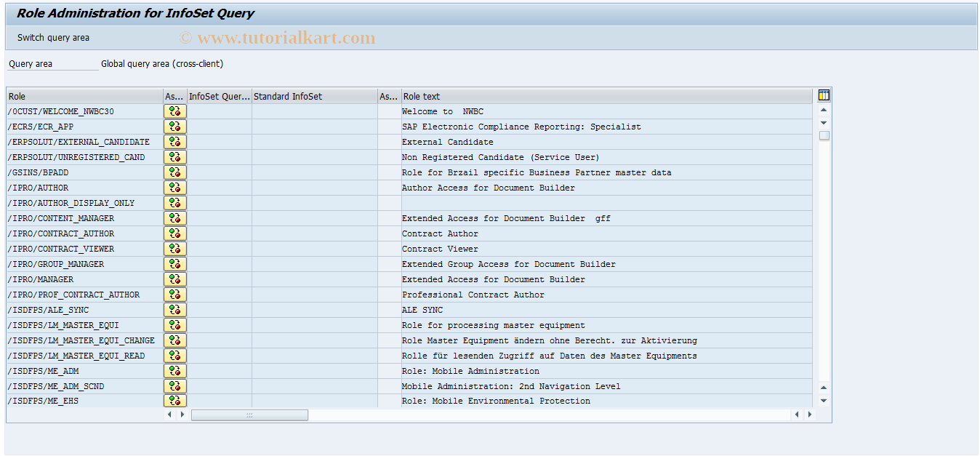980x456 pixels.
Task: Click the assignment icon for /ISDFPS/LM_MASTER_EQUI
Action: pyautogui.click(x=174, y=324)
